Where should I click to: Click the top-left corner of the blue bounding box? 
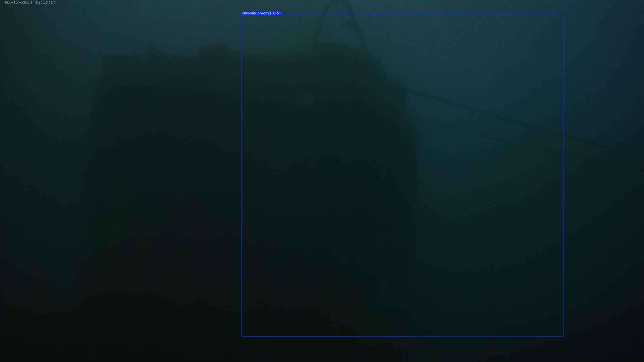point(242,15)
